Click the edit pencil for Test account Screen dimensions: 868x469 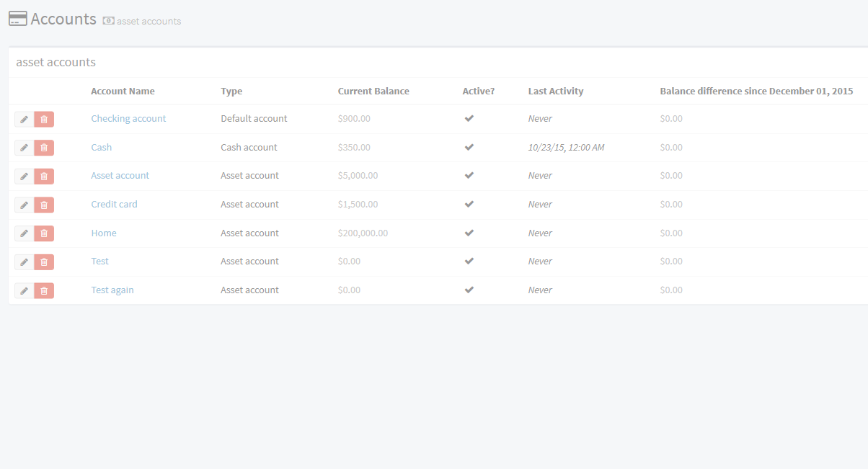coord(24,262)
